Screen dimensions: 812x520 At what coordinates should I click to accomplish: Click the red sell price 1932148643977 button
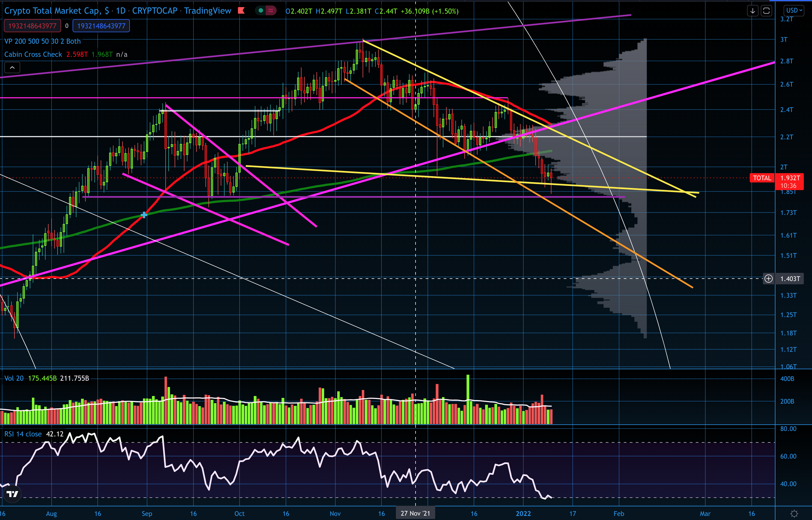pos(32,26)
